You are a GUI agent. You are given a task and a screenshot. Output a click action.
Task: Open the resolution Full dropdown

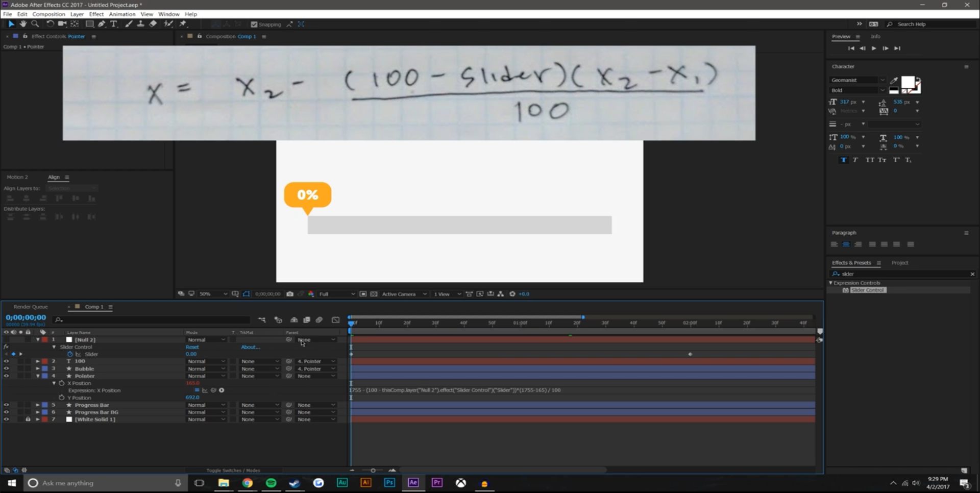pos(337,294)
